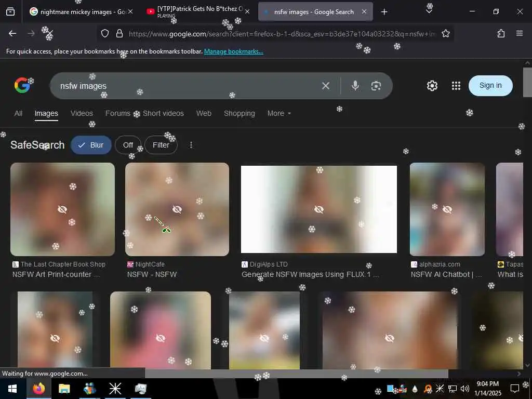Turn SafeSearch Off
This screenshot has width=532, height=399.
pos(128,145)
